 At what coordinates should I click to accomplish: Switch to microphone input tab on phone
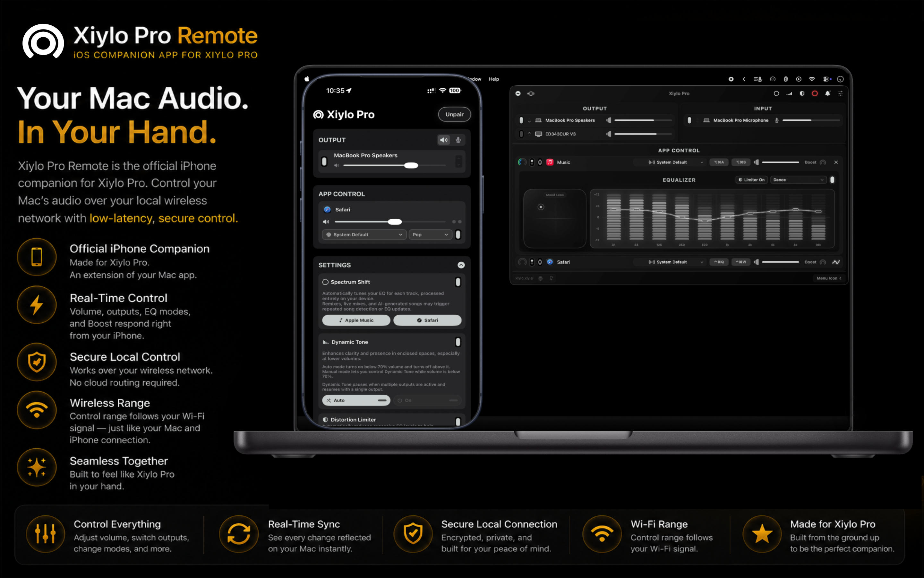point(458,140)
